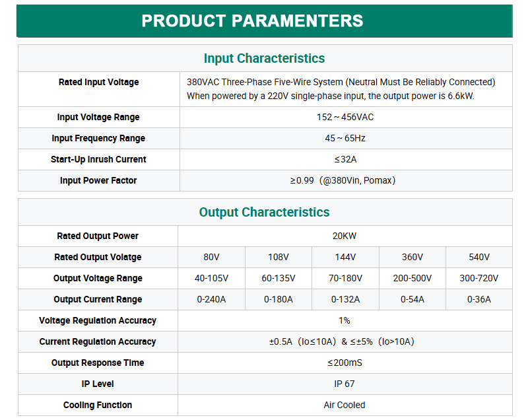This screenshot has height=420, width=528.
Task: Select the 80V rated output voltage cell
Action: click(x=211, y=258)
